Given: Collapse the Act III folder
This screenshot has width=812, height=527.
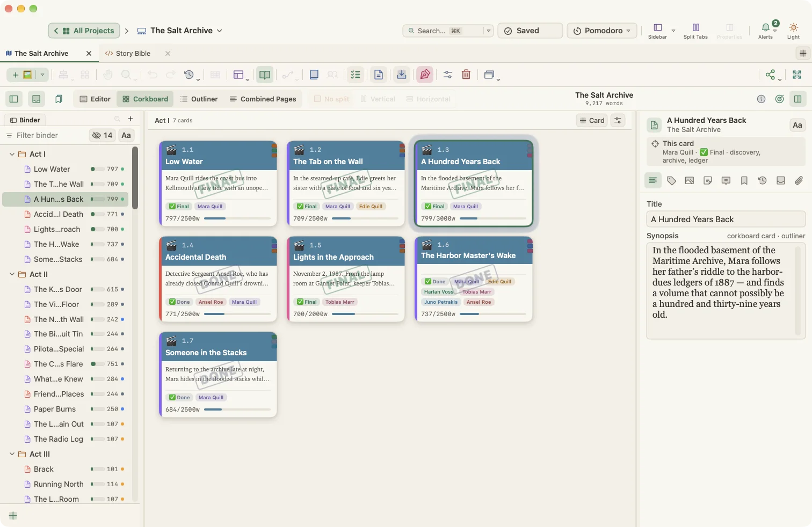Looking at the screenshot, I should coord(12,454).
